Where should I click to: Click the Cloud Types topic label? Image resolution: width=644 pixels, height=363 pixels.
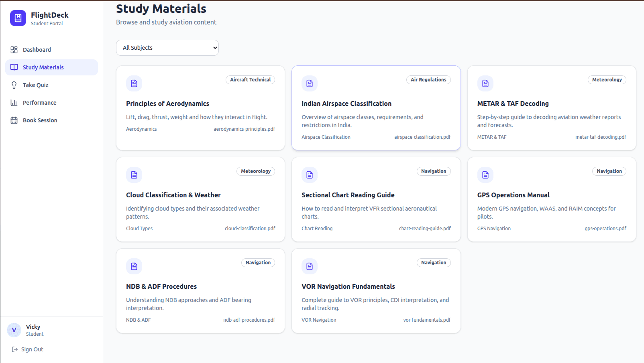tap(139, 229)
